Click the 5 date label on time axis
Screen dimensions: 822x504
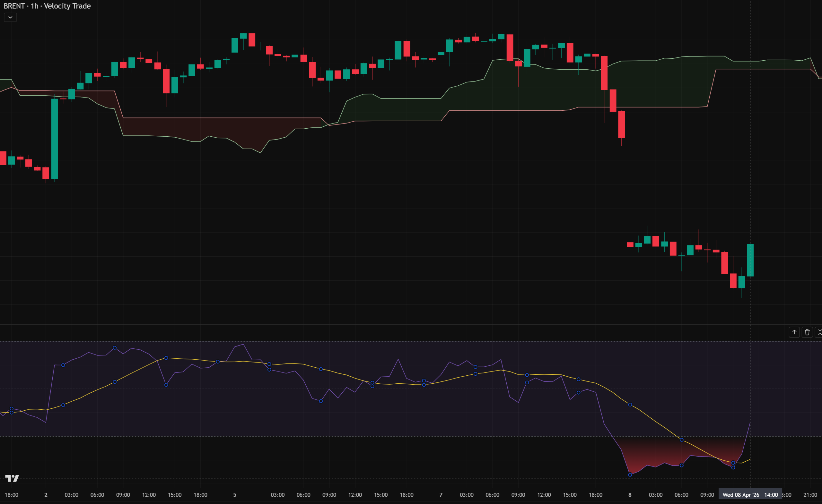pos(234,495)
